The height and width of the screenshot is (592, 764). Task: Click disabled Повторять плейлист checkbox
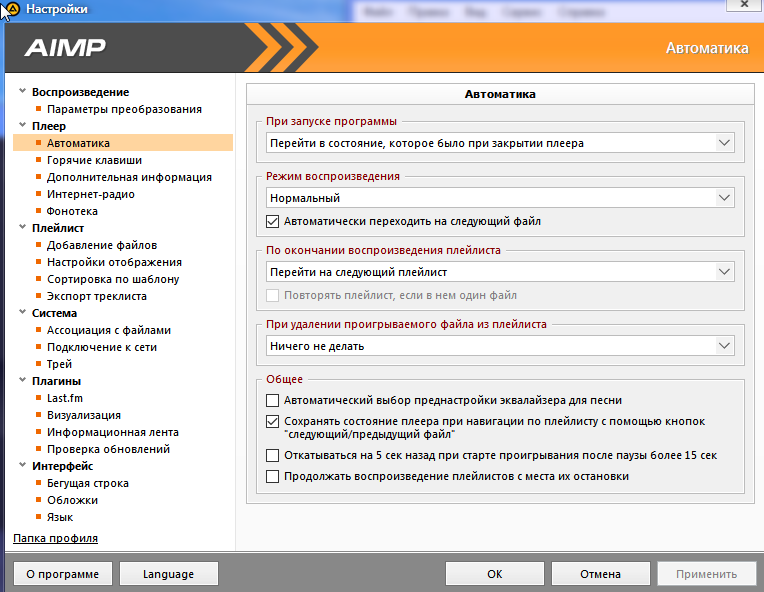(272, 295)
